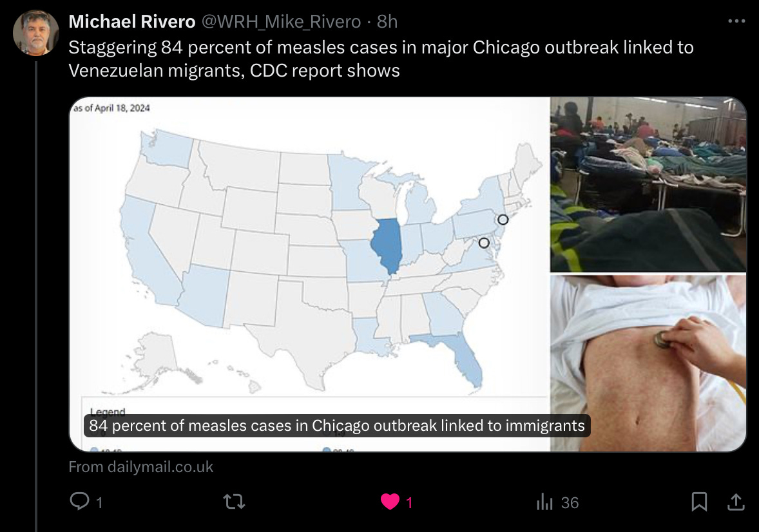The height and width of the screenshot is (532, 759).
Task: Unlike the post via pink heart
Action: click(390, 502)
